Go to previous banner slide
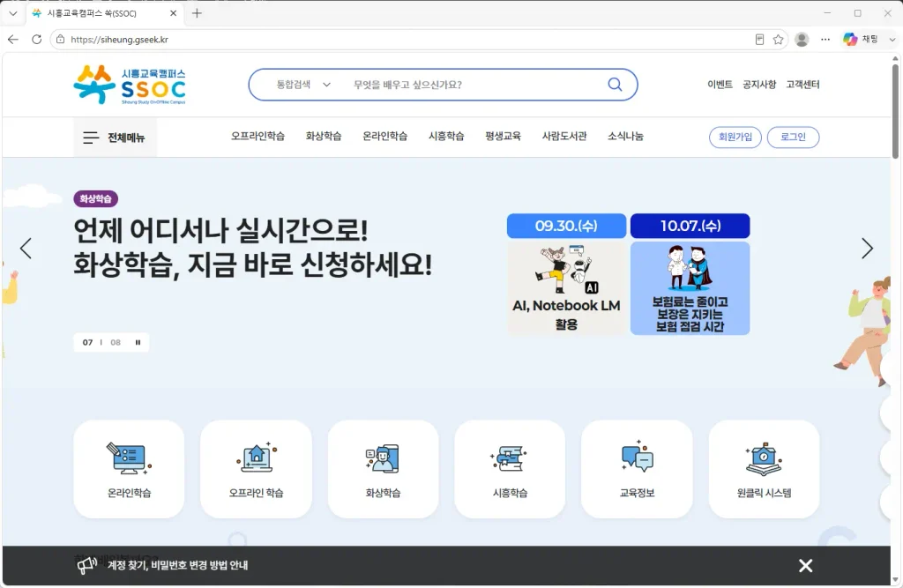Image resolution: width=903 pixels, height=588 pixels. 26,249
